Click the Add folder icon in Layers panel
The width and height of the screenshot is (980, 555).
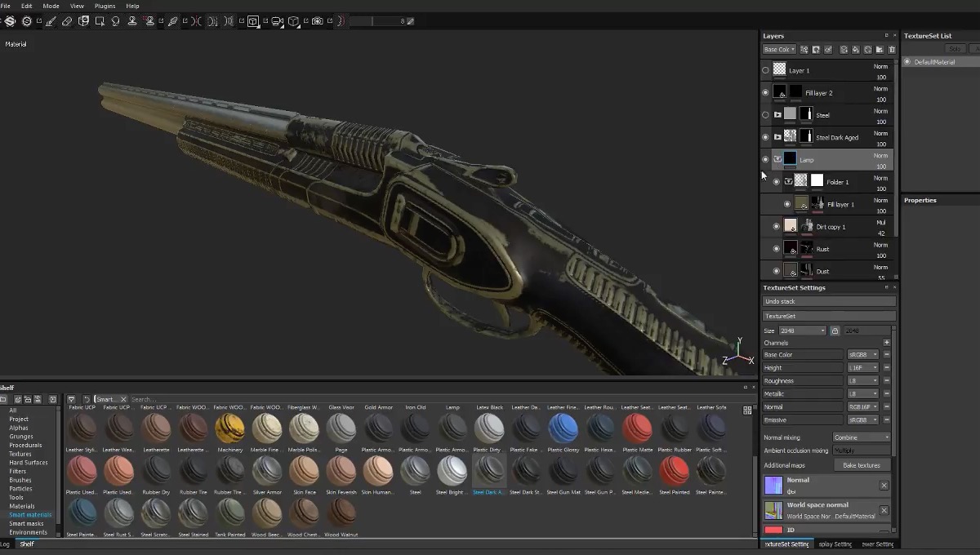[880, 49]
